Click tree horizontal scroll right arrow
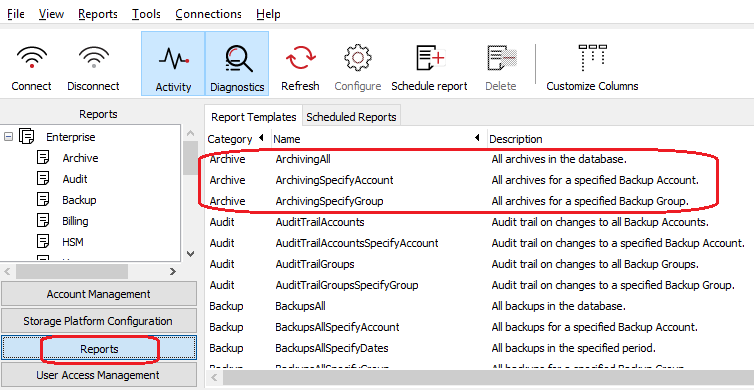 point(173,272)
